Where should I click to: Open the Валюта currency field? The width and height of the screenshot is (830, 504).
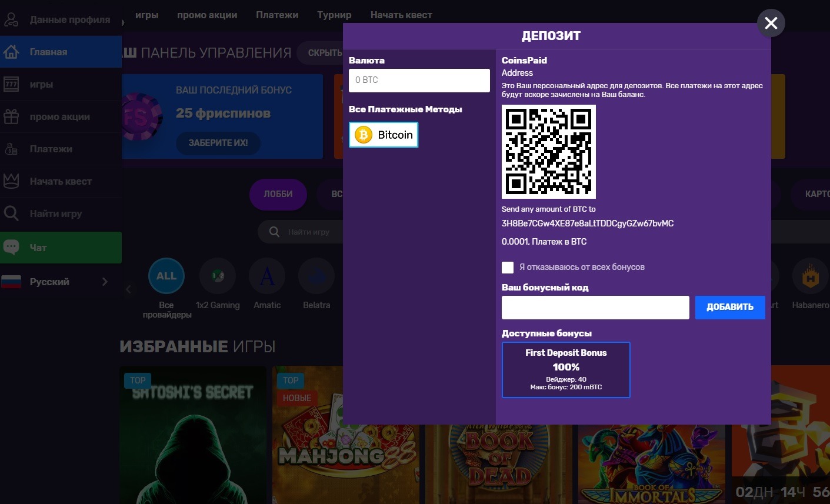pos(419,81)
